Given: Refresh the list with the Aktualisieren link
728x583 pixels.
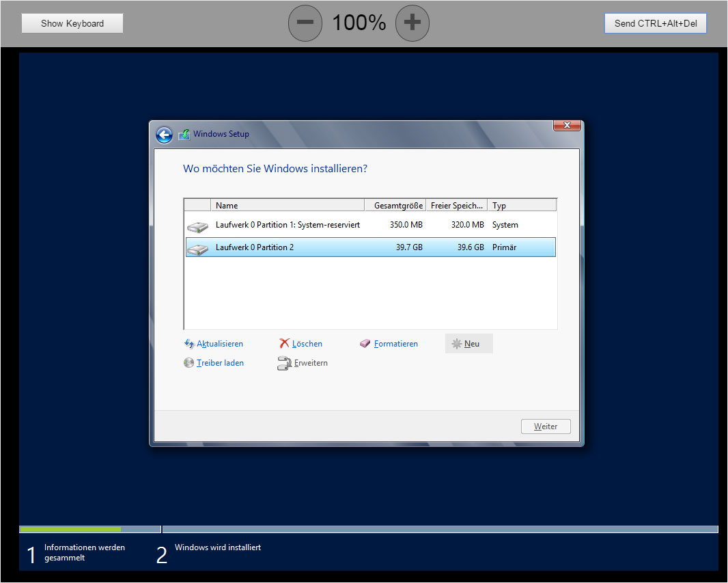Looking at the screenshot, I should 220,344.
